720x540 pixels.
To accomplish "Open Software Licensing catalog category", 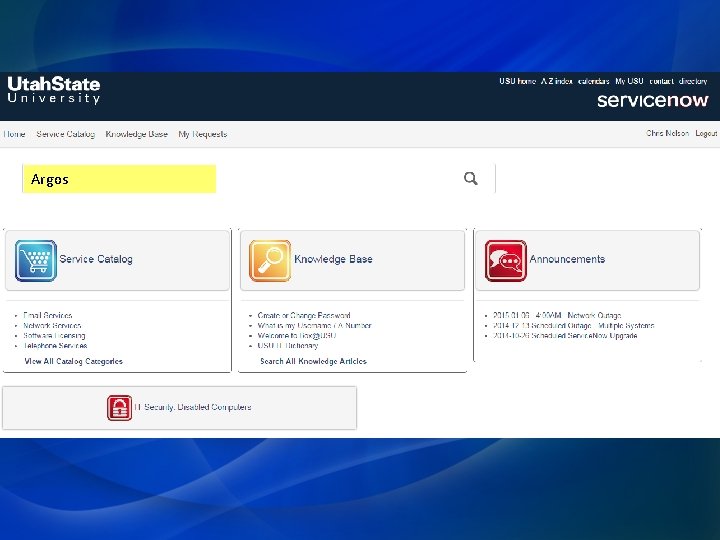I will click(54, 336).
